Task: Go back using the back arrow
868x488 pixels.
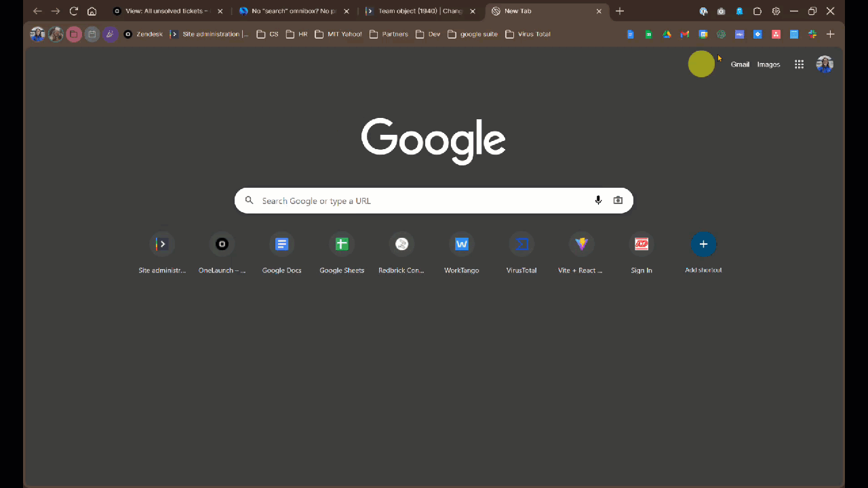Action: point(37,11)
